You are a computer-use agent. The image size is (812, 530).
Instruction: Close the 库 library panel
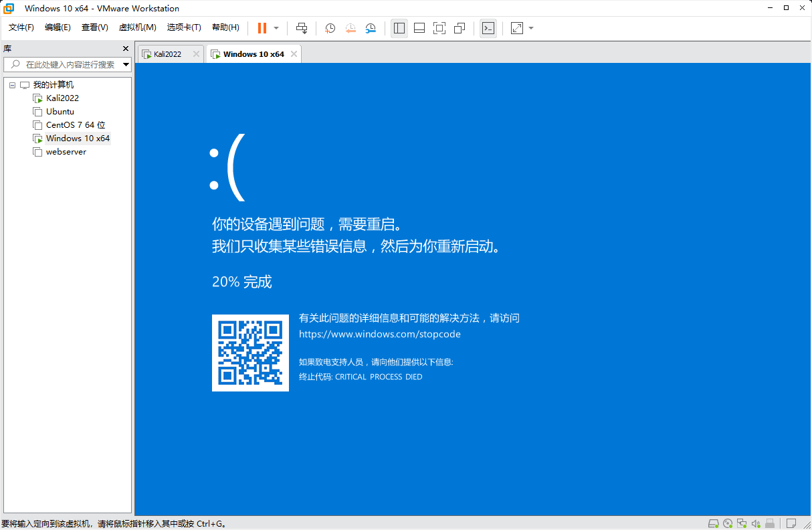pos(126,49)
